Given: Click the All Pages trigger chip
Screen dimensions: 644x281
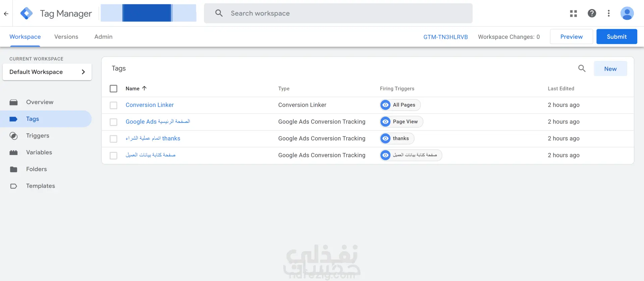Looking at the screenshot, I should pos(400,105).
